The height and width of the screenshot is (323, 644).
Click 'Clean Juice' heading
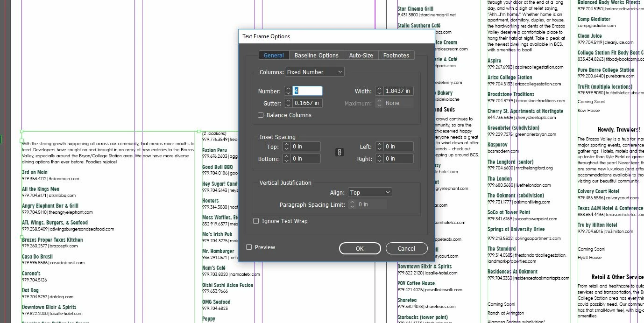pyautogui.click(x=590, y=36)
